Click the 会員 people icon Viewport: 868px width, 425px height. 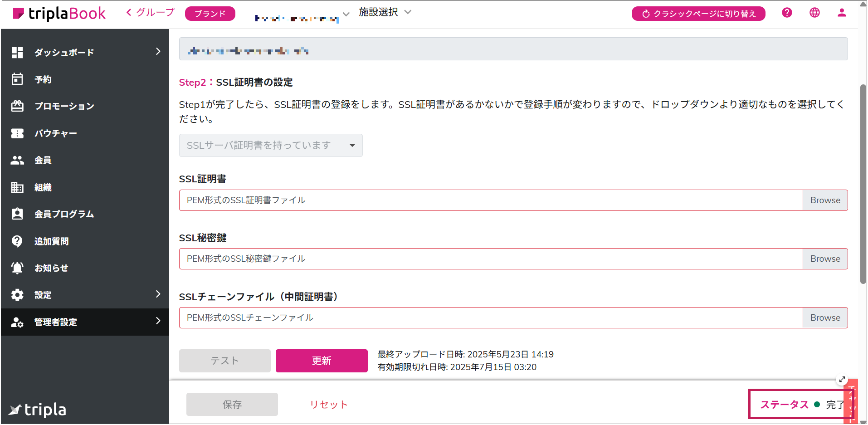pyautogui.click(x=17, y=160)
